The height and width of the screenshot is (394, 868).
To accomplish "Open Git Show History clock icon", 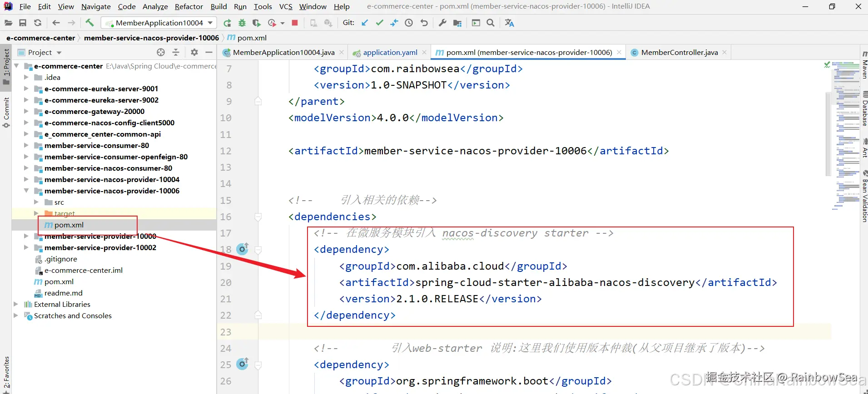I will [x=409, y=23].
